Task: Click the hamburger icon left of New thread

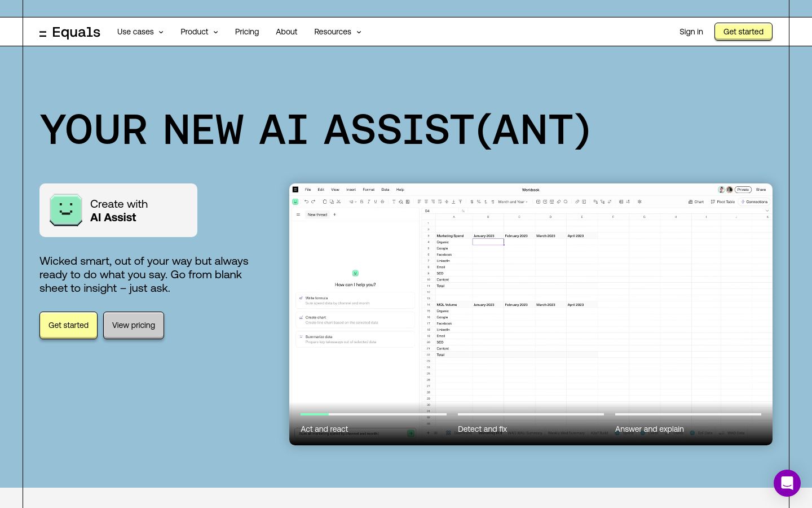Action: point(298,214)
